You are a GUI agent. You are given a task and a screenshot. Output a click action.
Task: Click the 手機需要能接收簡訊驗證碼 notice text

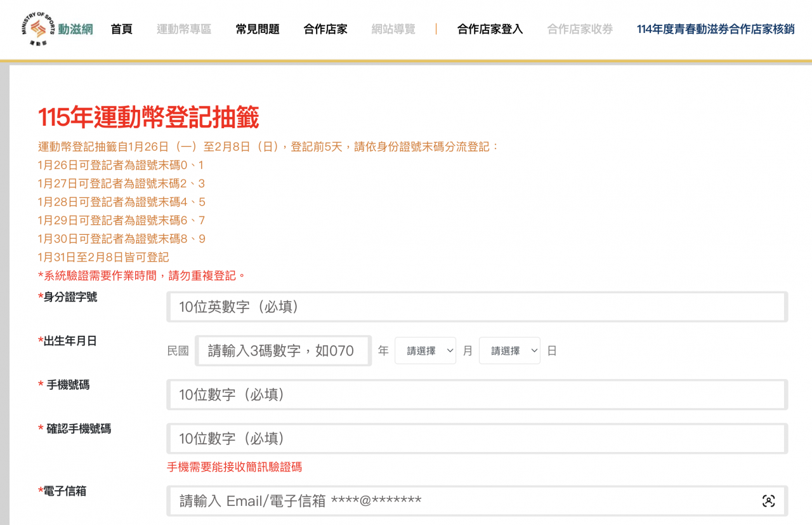tap(234, 467)
